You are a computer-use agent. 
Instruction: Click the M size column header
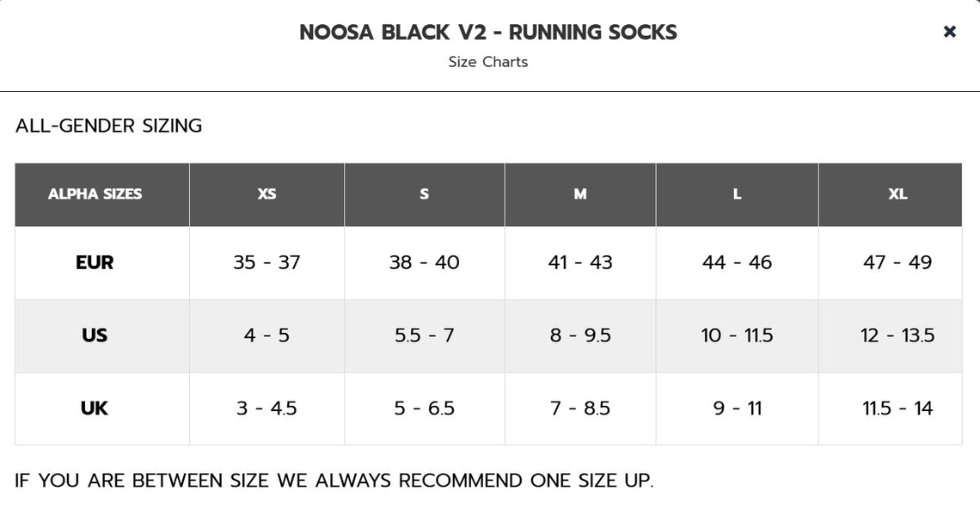tap(580, 194)
